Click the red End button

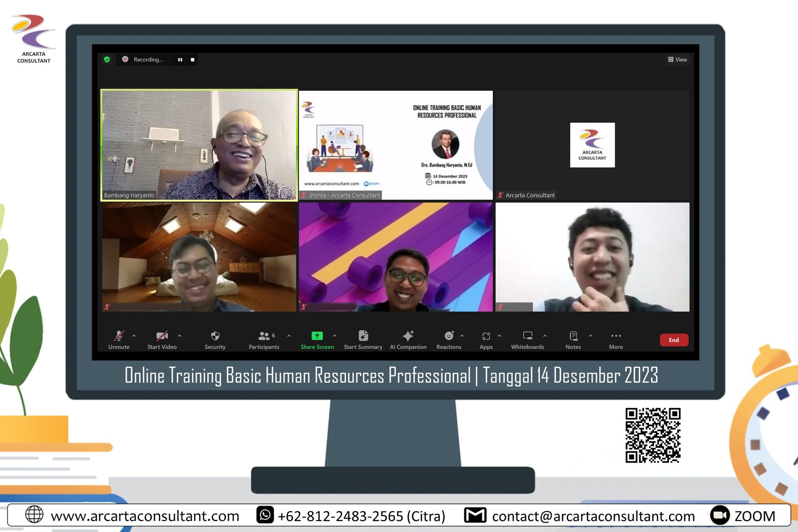click(x=674, y=340)
